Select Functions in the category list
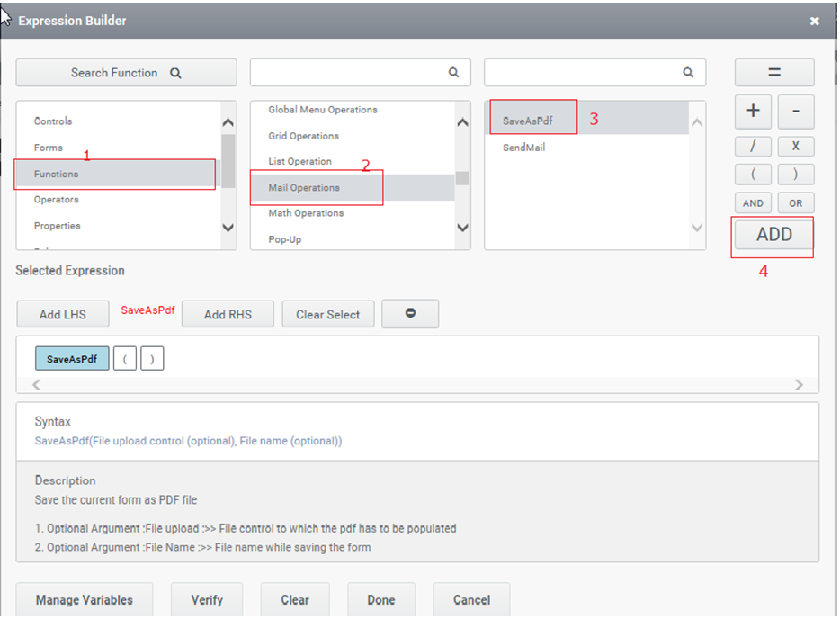Viewport: 840px width, 619px height. tap(57, 174)
